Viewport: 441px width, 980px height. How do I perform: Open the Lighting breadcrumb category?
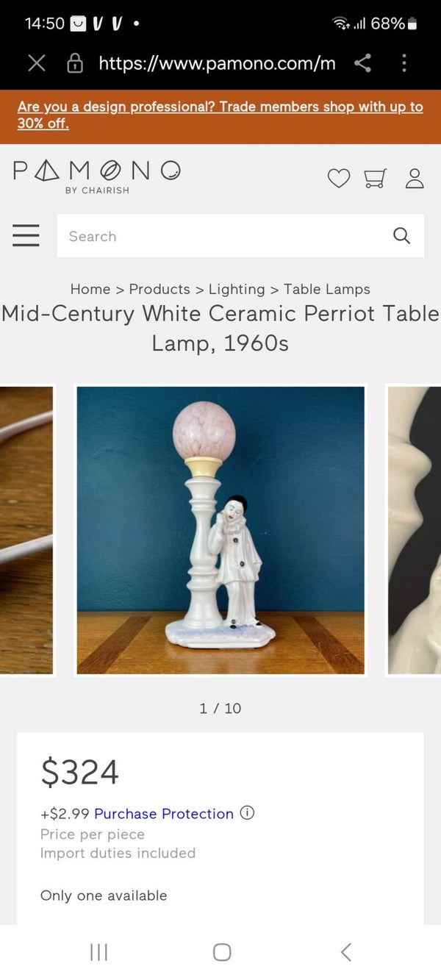point(237,289)
